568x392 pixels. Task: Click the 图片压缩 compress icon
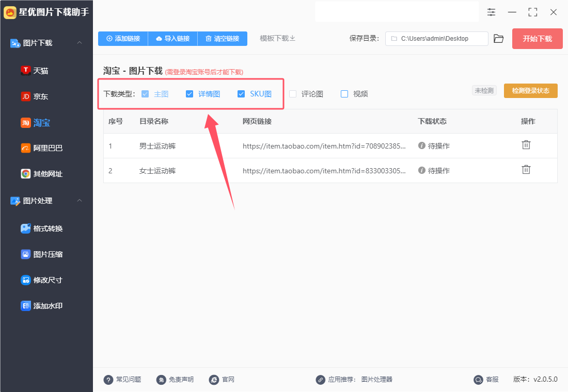[x=26, y=254]
